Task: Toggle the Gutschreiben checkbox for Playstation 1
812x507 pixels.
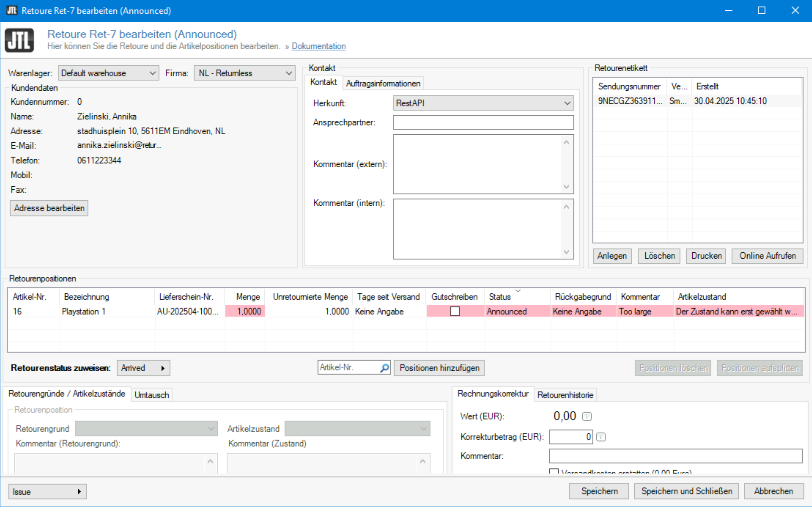Action: click(454, 311)
